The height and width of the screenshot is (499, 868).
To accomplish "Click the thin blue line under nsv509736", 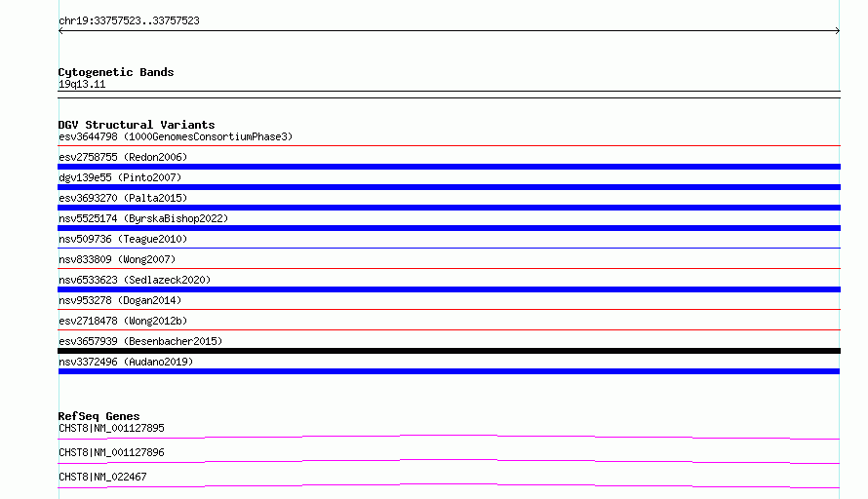I will tap(449, 249).
